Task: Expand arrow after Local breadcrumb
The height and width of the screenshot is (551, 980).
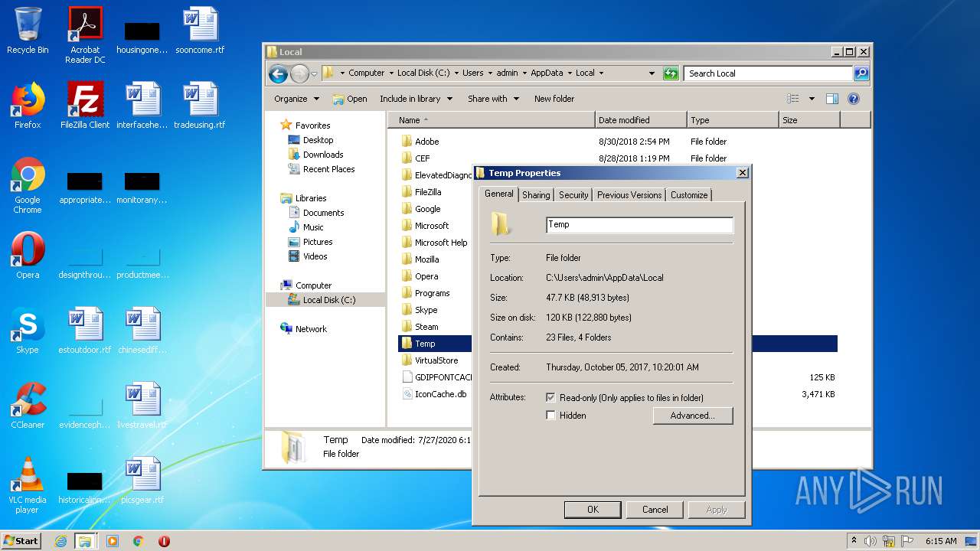Action: coord(601,73)
